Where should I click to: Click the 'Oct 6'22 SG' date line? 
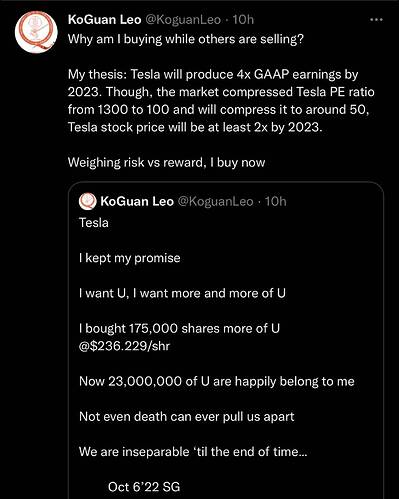coord(144,487)
